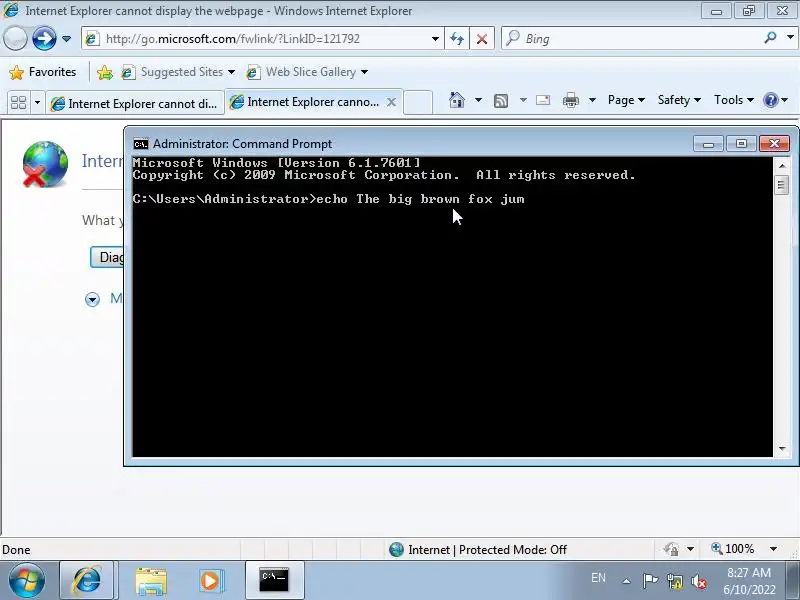Click the Add to Favorites Bar icon
This screenshot has height=600, width=800.
coord(105,72)
